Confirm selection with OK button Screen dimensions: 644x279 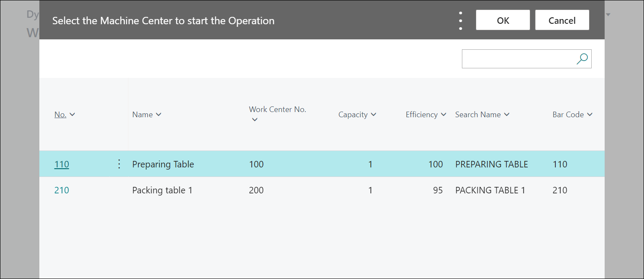click(503, 20)
